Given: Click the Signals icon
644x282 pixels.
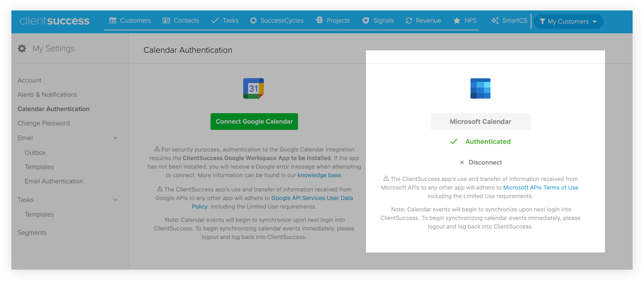Looking at the screenshot, I should 365,20.
